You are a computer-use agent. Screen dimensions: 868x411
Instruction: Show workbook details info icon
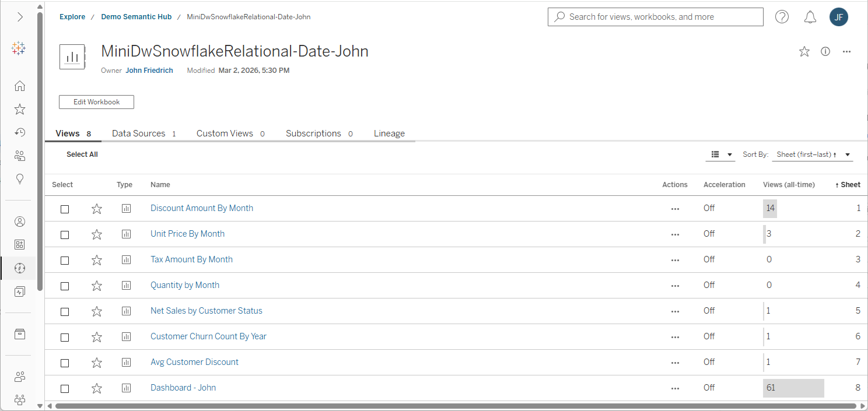point(825,52)
